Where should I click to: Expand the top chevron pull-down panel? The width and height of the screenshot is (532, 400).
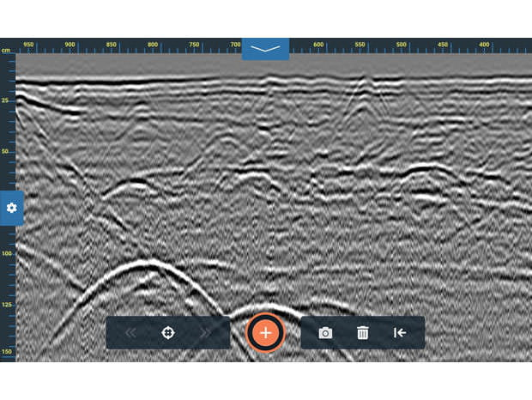pyautogui.click(x=265, y=49)
